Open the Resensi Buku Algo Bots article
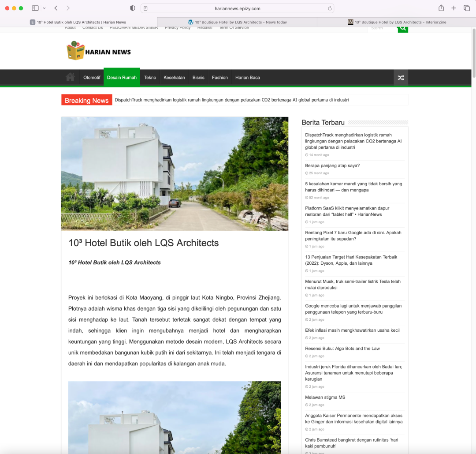Screen dimensions: 476x454 [x=342, y=349]
